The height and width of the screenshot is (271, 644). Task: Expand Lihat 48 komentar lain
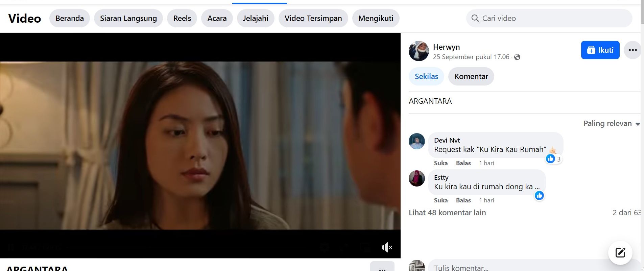447,213
